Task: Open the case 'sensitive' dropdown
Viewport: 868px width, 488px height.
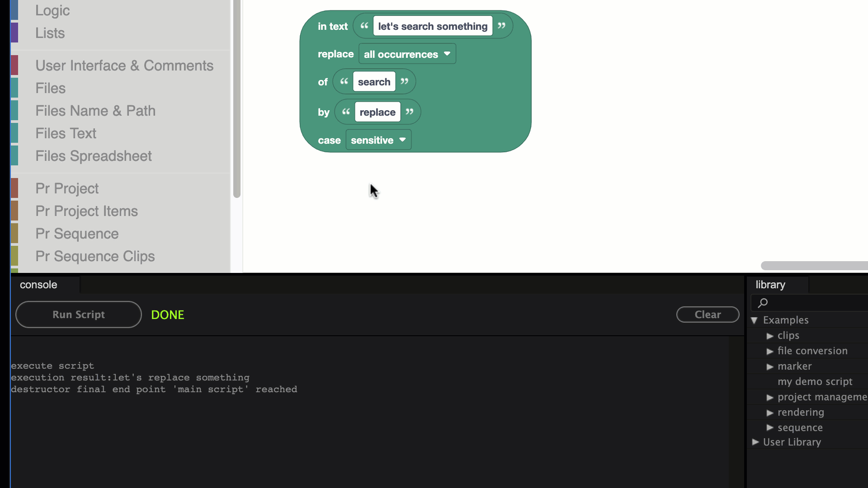Action: [378, 140]
